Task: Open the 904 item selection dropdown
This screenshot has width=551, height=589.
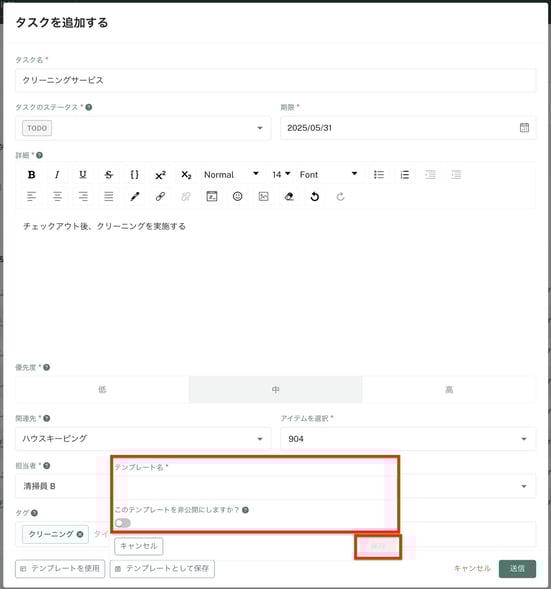Action: point(408,438)
